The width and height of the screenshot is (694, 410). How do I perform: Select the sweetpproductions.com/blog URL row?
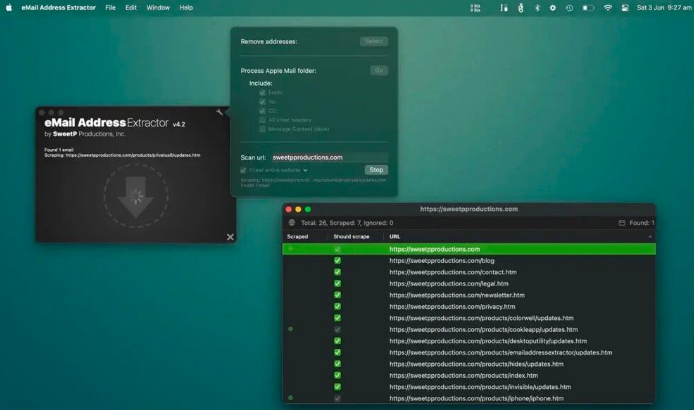coord(469,260)
